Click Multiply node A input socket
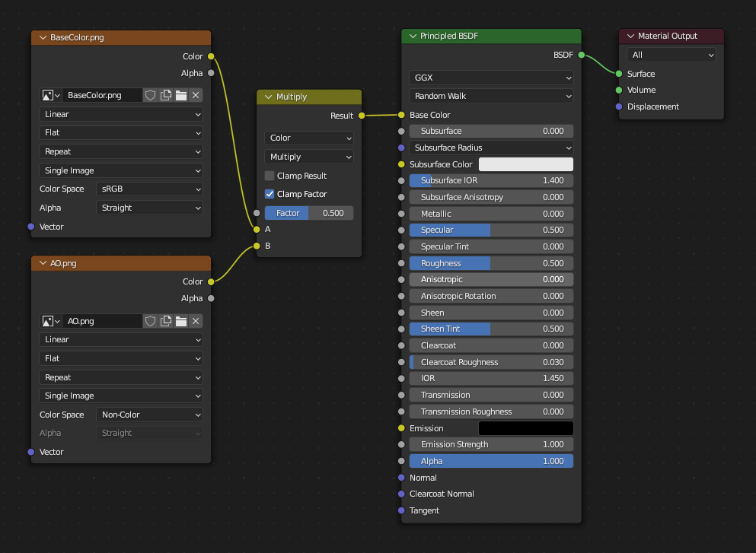The width and height of the screenshot is (756, 553). pyautogui.click(x=257, y=229)
